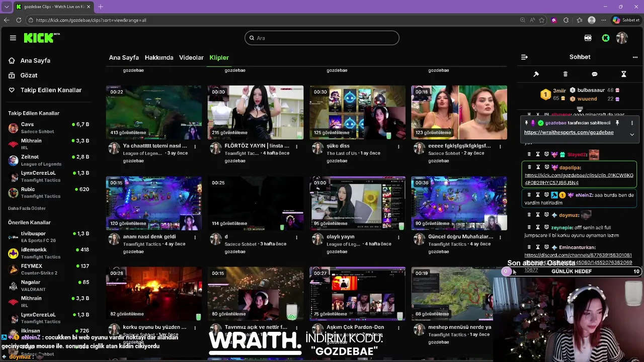Select the Klipler tab
This screenshot has width=644, height=362.
pos(219,57)
